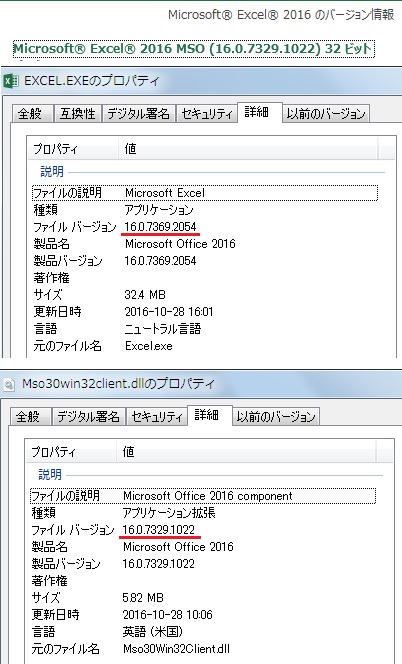402x664 pixels.
Task: Open デジタル署名 tab in Mso30win32client.dll properties
Action: click(89, 416)
